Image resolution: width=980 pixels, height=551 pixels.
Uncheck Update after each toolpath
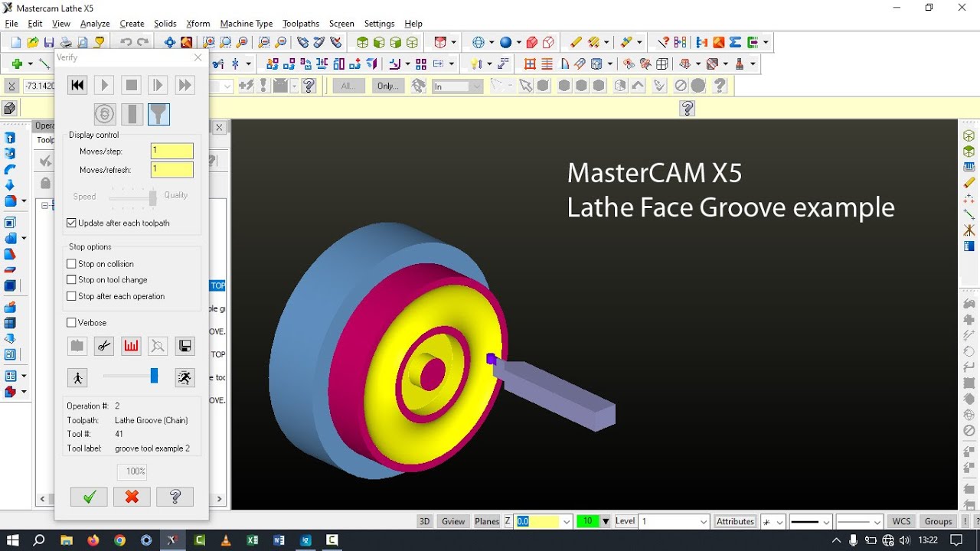tap(71, 223)
